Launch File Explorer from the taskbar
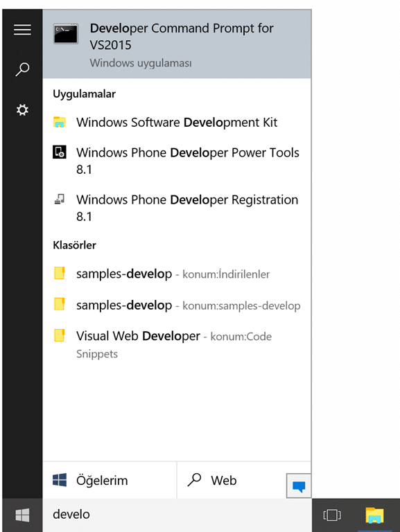400x532 pixels. click(374, 515)
